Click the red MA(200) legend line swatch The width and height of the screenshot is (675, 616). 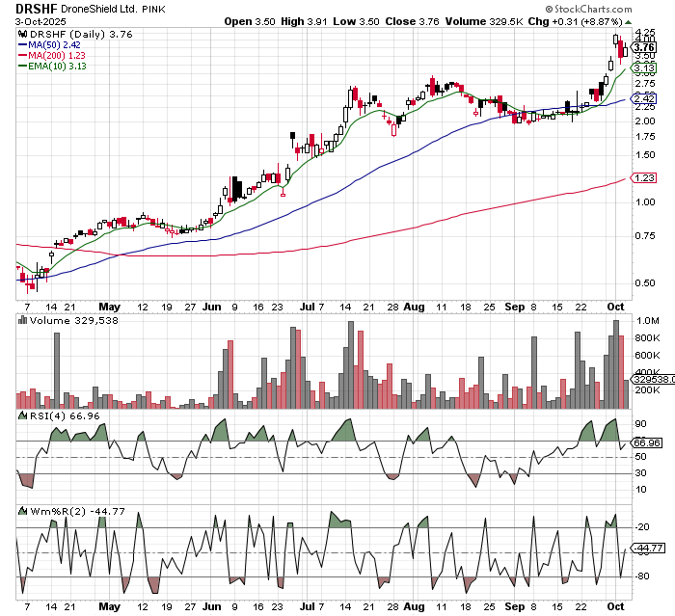[x=22, y=55]
